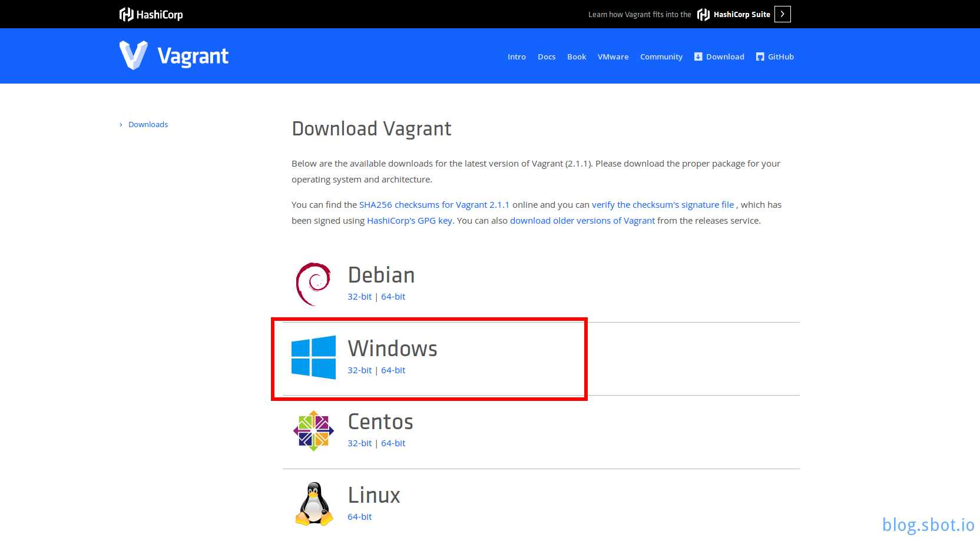
Task: Open download older versions of Vagrant link
Action: [x=582, y=221]
